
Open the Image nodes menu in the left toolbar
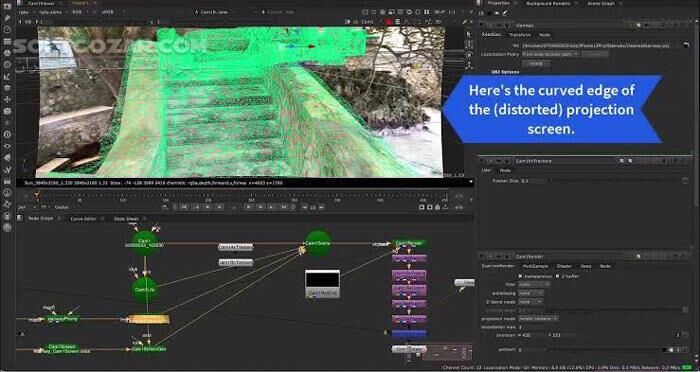(x=7, y=8)
